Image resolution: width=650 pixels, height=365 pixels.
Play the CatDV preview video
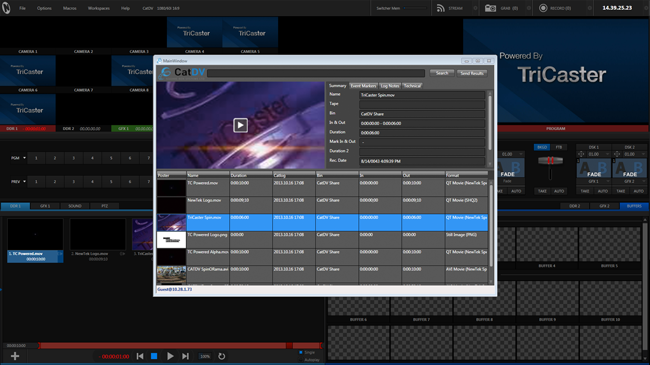click(x=240, y=125)
